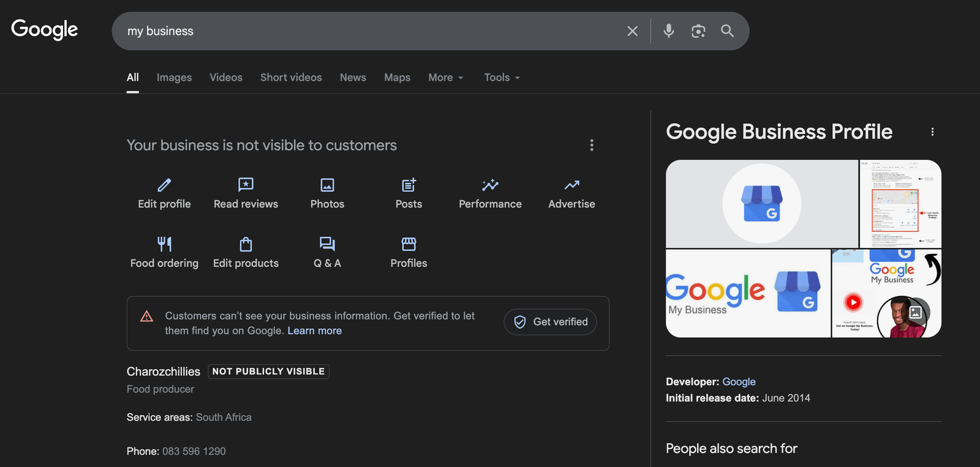This screenshot has height=467, width=980.
Task: Open the Advertise trend icon
Action: coord(571,185)
